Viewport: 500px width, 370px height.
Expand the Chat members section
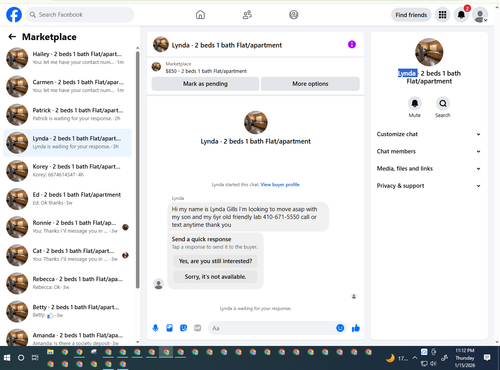429,151
